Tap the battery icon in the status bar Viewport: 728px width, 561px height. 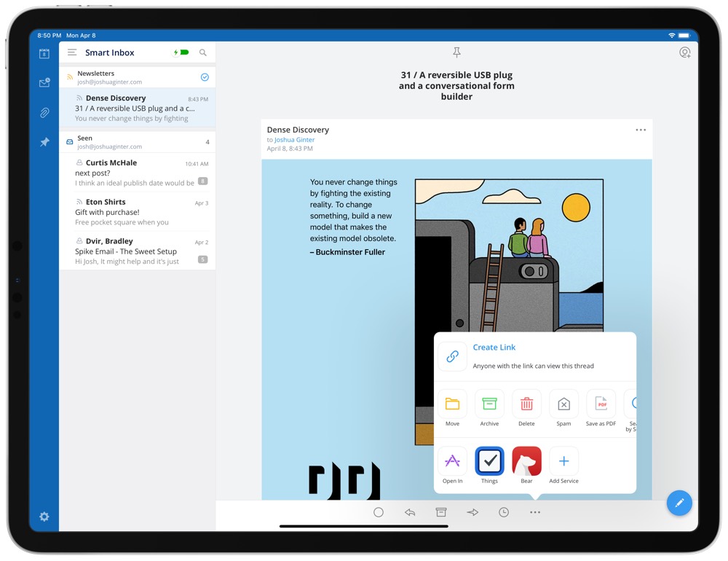[684, 35]
